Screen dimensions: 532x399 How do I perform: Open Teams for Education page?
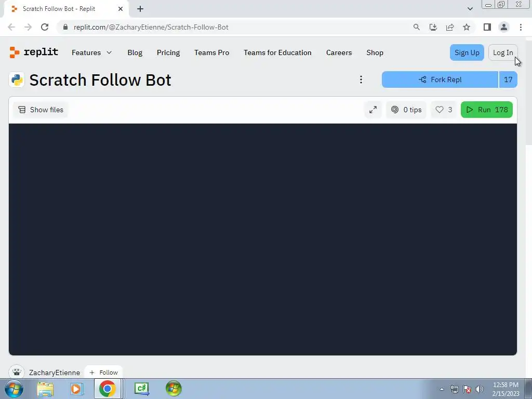point(277,52)
